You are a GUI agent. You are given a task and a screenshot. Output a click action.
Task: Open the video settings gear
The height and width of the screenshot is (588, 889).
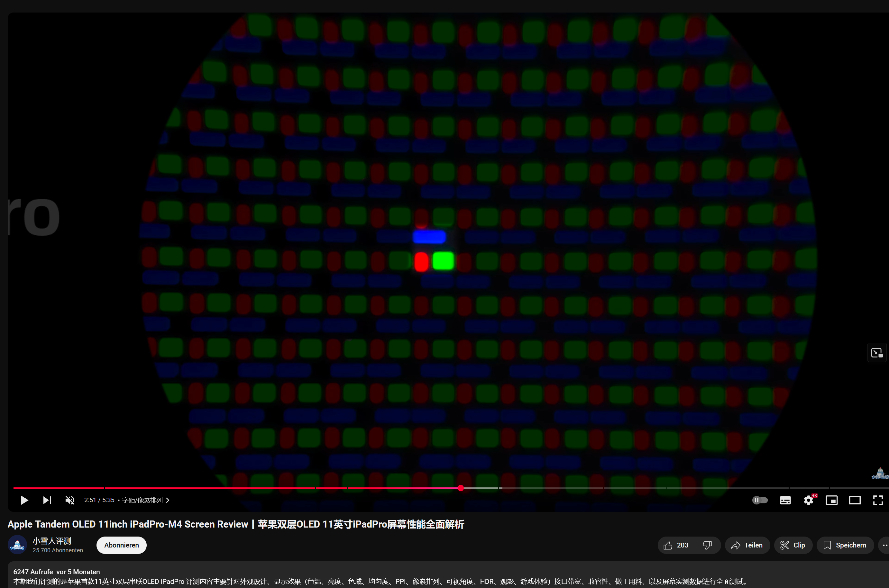pyautogui.click(x=808, y=500)
